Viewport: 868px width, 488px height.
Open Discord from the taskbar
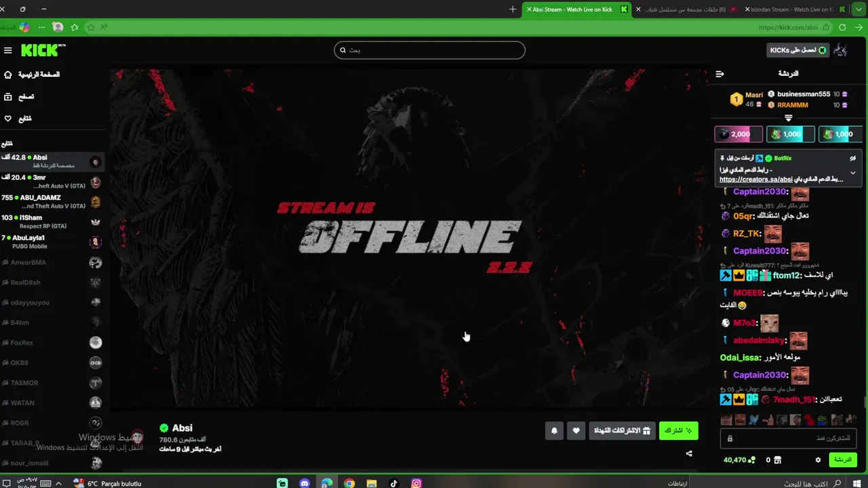coord(304,483)
